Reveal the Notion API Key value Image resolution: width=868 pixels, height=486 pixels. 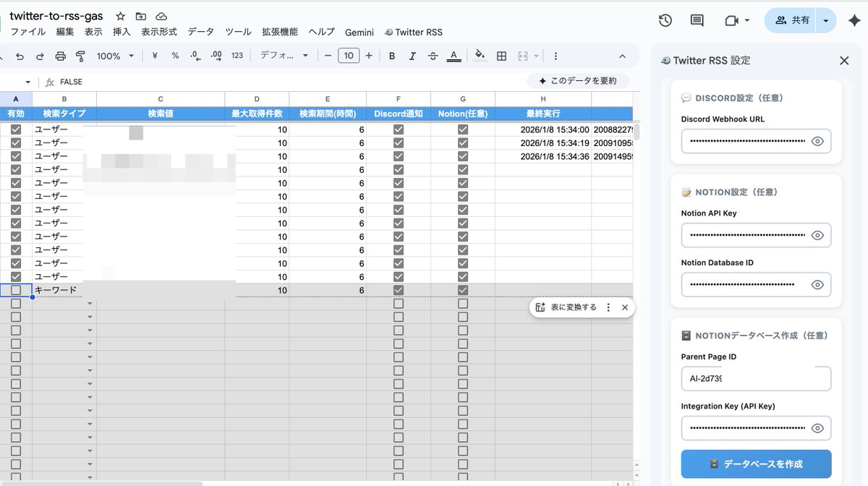click(817, 235)
